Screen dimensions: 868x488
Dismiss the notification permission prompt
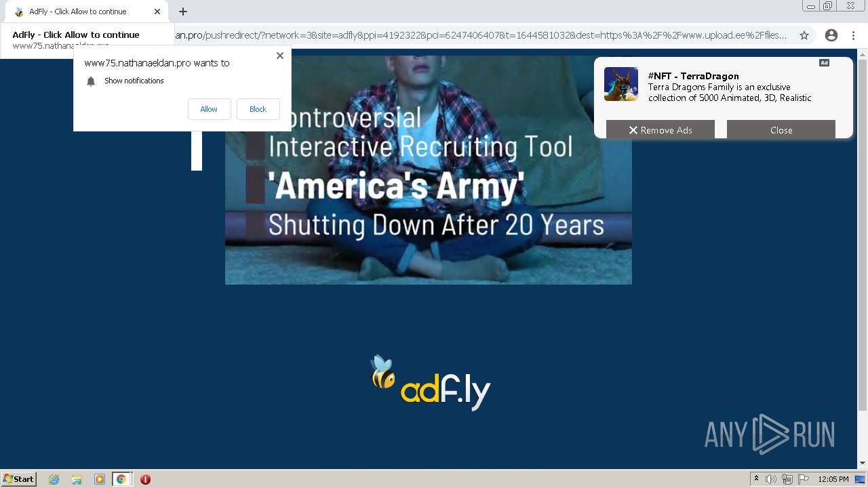(x=280, y=56)
